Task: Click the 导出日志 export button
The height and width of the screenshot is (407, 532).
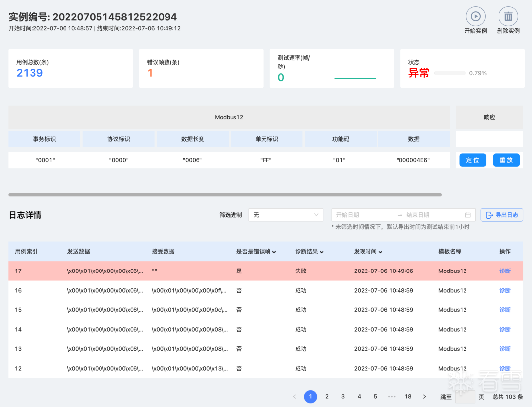Action: click(502, 215)
